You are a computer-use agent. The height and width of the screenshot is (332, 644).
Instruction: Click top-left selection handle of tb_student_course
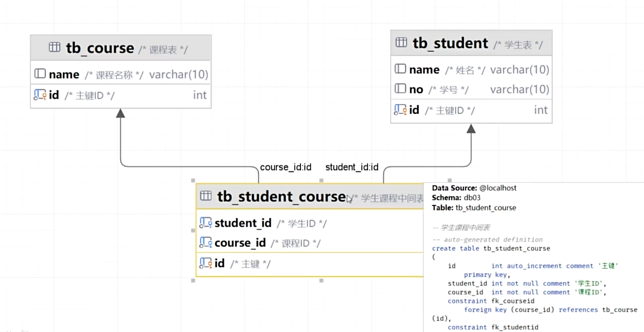point(193,180)
